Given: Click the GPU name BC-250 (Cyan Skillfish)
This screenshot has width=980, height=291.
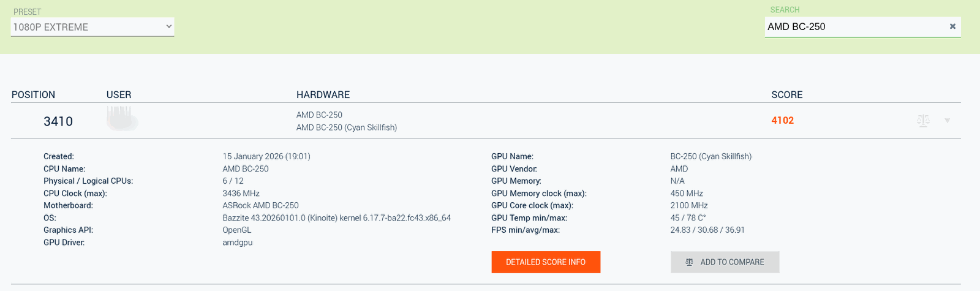Looking at the screenshot, I should [x=711, y=156].
